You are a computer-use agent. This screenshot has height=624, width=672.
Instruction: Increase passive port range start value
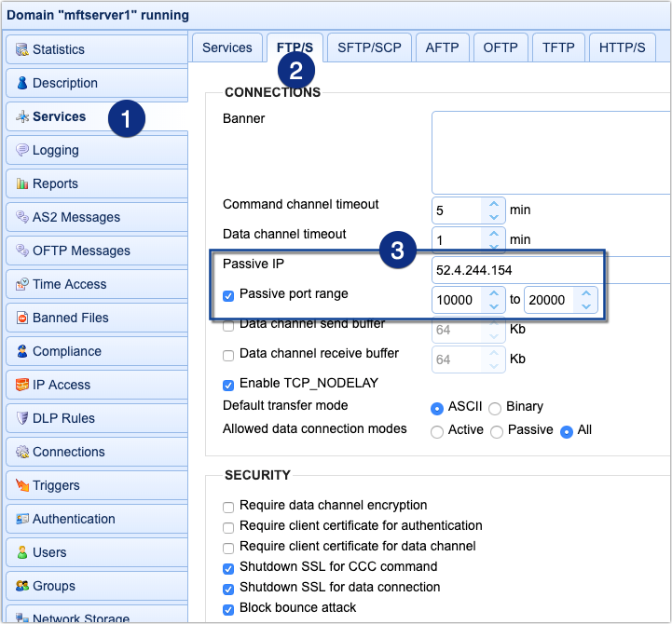[494, 293]
